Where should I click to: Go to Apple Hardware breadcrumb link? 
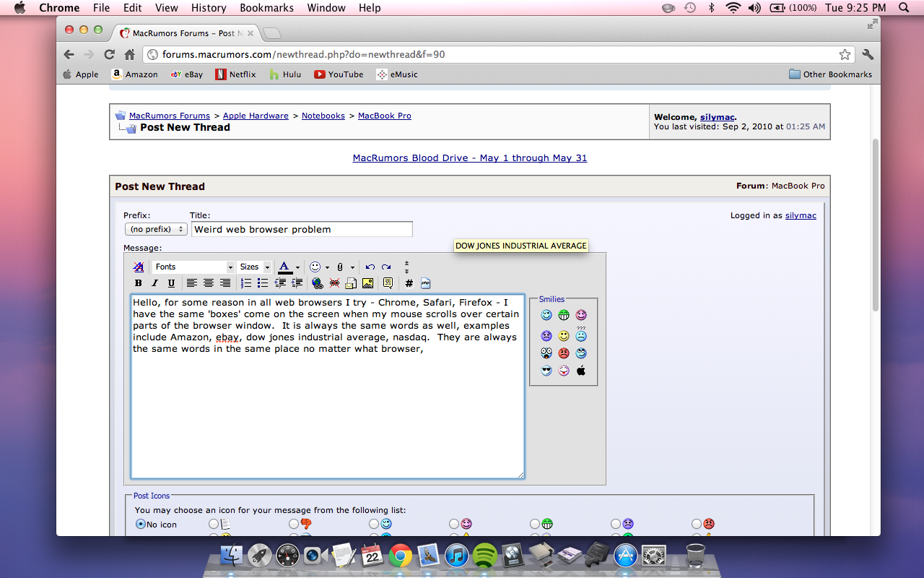(x=256, y=116)
